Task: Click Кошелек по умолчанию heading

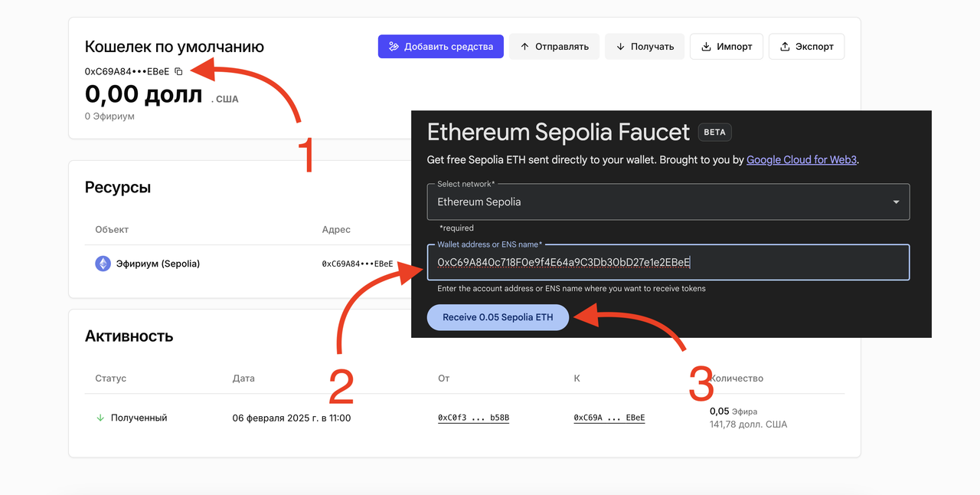Action: point(175,47)
